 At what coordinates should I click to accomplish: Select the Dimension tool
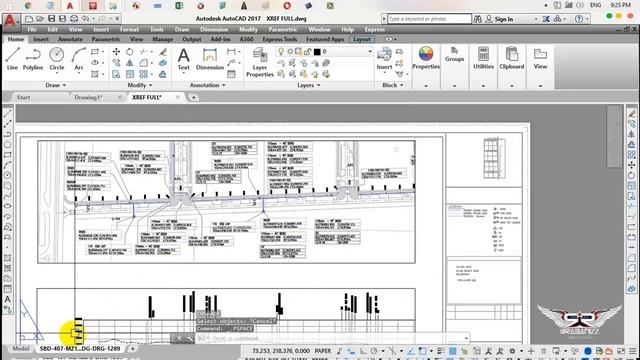click(210, 59)
